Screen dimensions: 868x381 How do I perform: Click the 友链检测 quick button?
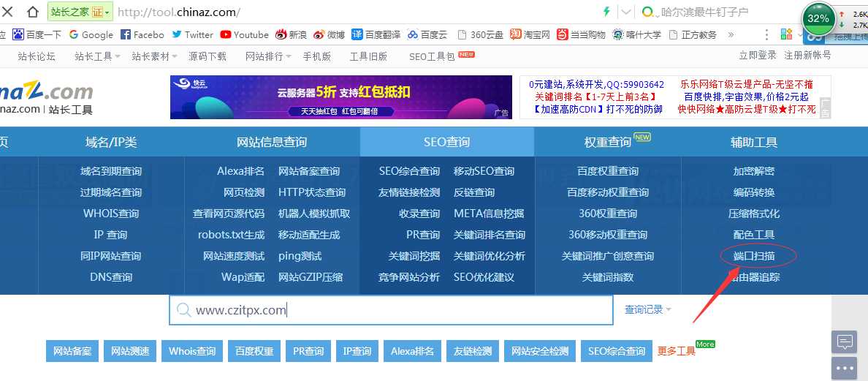coord(473,351)
